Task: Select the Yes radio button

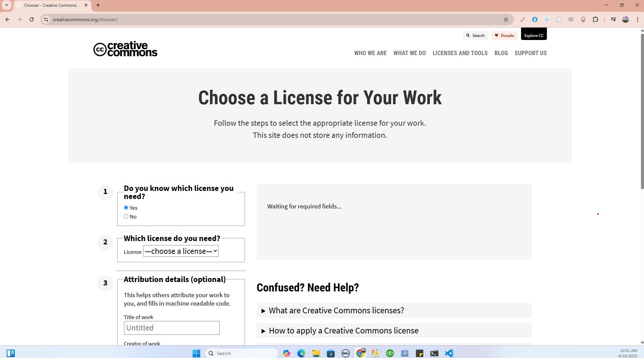Action: (x=126, y=208)
